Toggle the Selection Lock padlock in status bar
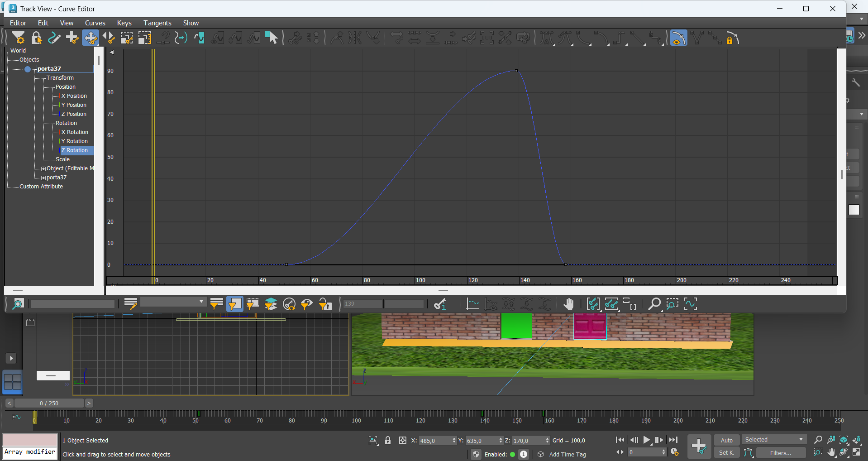 (x=388, y=440)
